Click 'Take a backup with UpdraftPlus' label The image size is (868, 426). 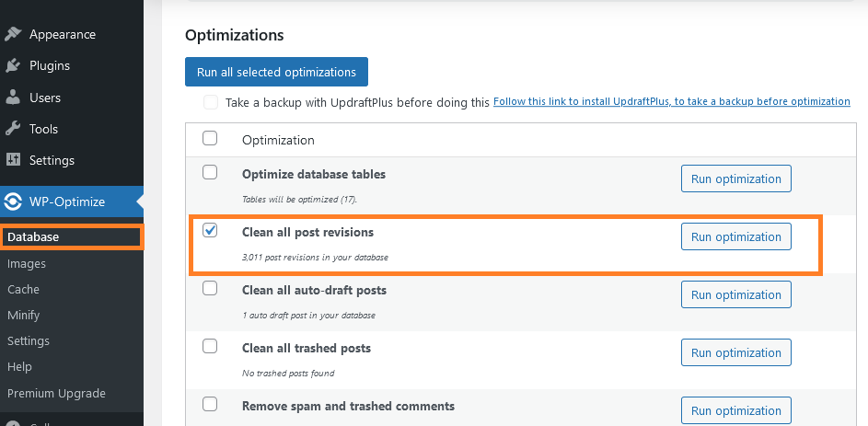tap(357, 103)
